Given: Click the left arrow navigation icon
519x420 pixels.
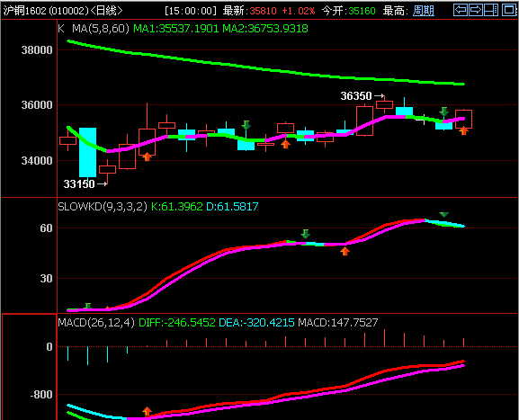Looking at the screenshot, I should pyautogui.click(x=461, y=10).
